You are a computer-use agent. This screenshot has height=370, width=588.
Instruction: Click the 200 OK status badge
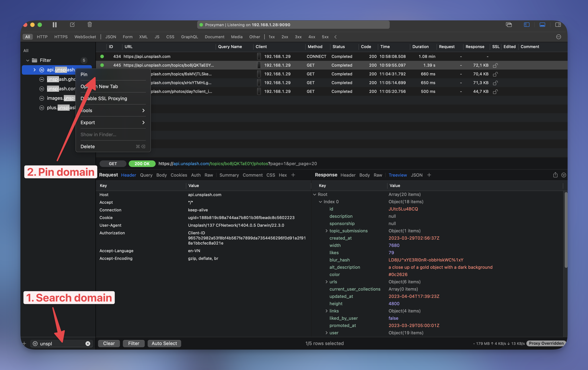click(x=142, y=164)
